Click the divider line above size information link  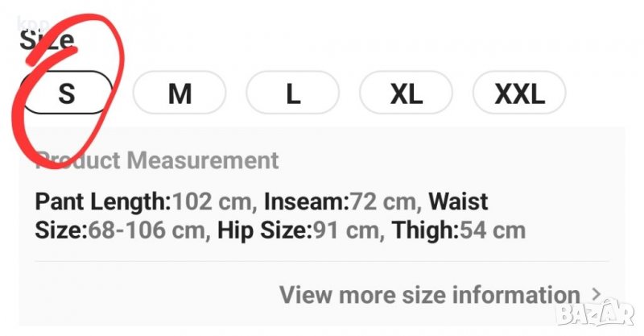[322, 261]
